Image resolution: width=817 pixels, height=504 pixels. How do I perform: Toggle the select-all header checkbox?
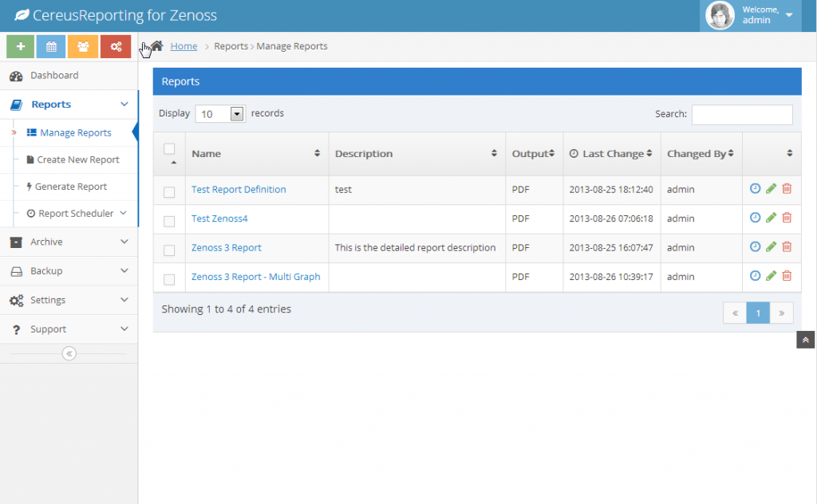click(x=169, y=149)
